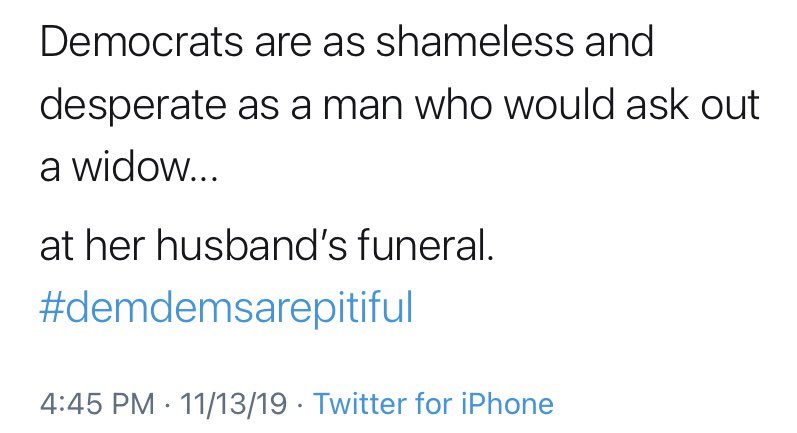
Task: Click the word Twitter in the source label
Action: (x=360, y=404)
